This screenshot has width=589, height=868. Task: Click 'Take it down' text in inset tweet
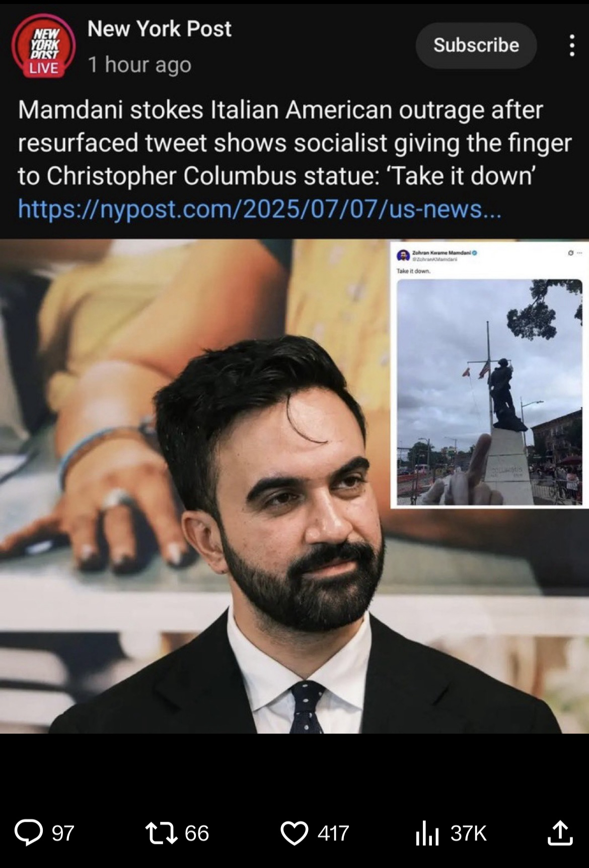[413, 271]
